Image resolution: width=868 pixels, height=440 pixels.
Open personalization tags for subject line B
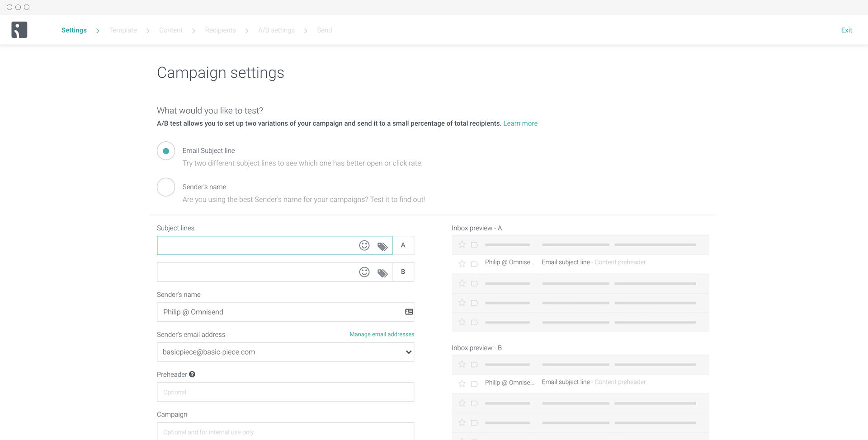pyautogui.click(x=382, y=273)
